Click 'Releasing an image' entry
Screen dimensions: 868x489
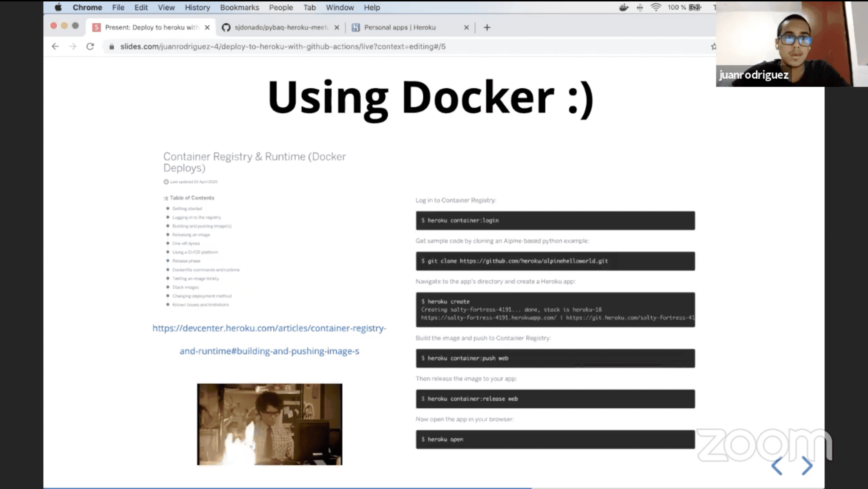[191, 235]
